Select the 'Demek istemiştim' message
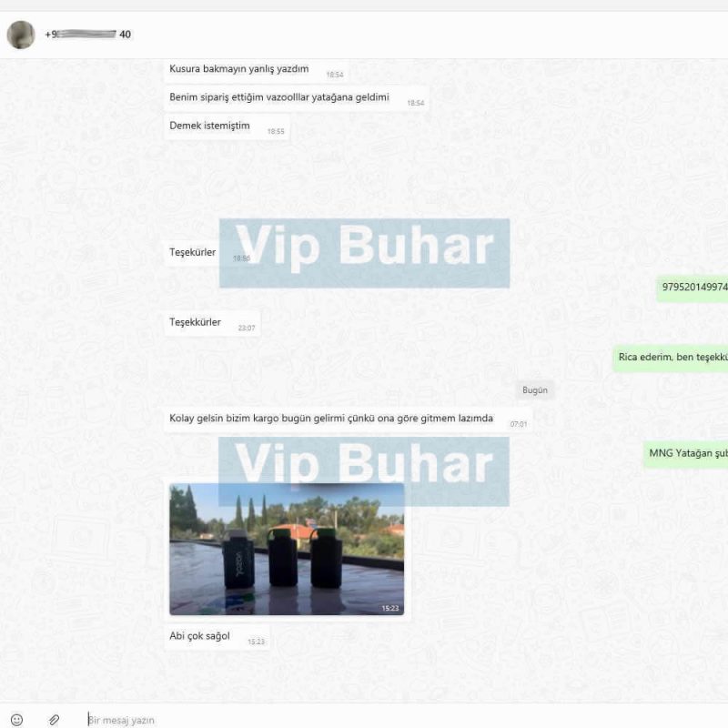Viewport: 728px width, 728px height. [227, 126]
